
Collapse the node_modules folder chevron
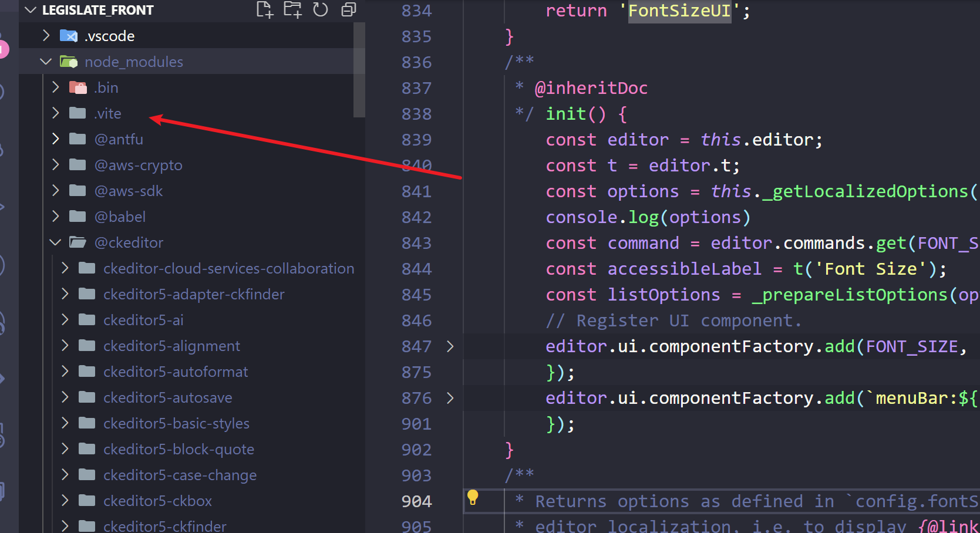click(46, 62)
